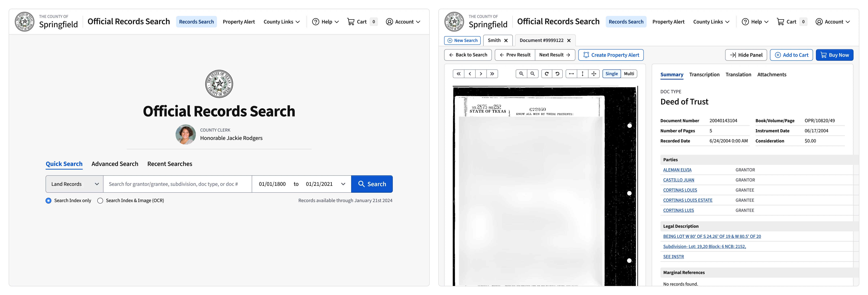This screenshot has height=295, width=868.
Task: Click the grantor/grantee search input field
Action: [x=177, y=184]
